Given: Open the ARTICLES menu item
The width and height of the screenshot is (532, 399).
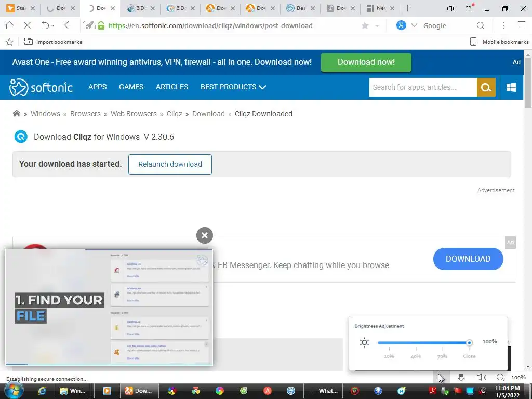Looking at the screenshot, I should 172,87.
